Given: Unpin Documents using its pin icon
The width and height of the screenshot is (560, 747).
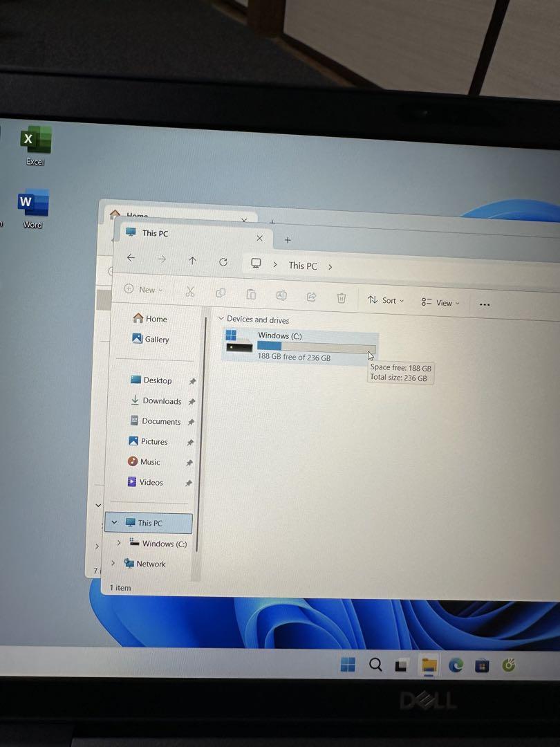Looking at the screenshot, I should point(191,422).
